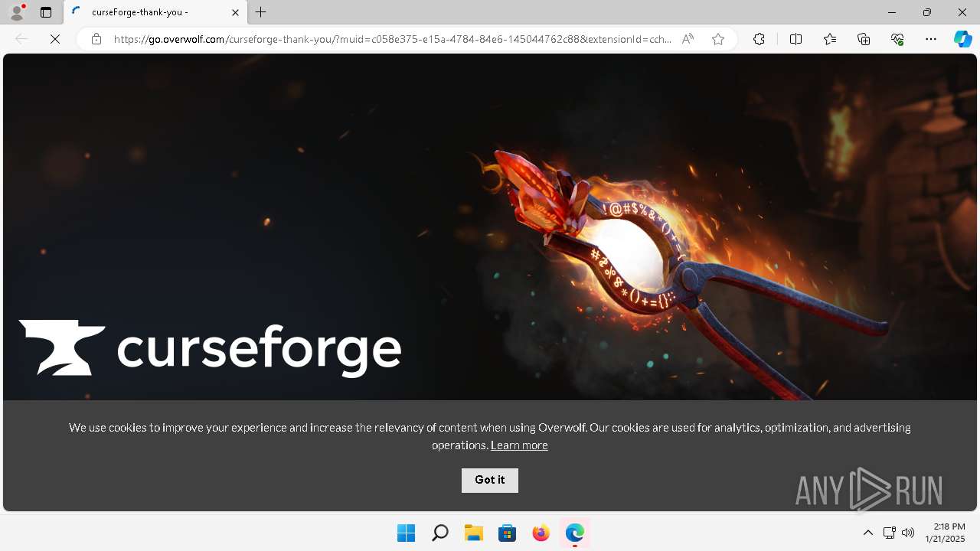The width and height of the screenshot is (980, 551).
Task: Open Browser essentials heart icon
Action: click(897, 39)
